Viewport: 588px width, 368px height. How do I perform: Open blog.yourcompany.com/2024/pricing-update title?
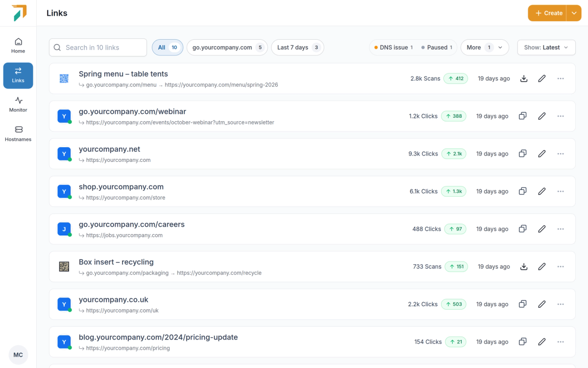(x=158, y=338)
